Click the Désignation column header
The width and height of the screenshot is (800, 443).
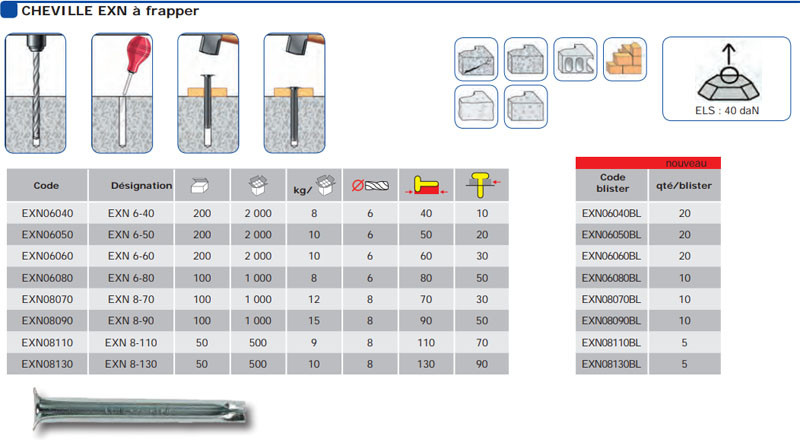click(x=129, y=186)
